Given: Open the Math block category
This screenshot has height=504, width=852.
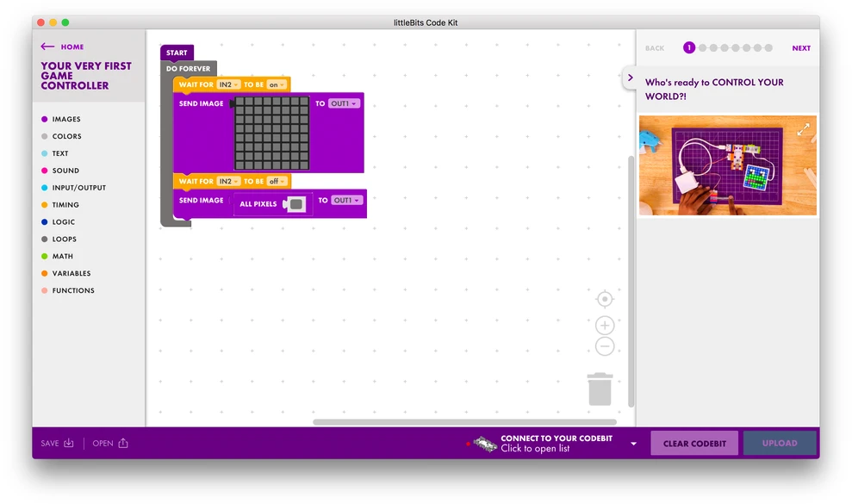Looking at the screenshot, I should (57, 256).
